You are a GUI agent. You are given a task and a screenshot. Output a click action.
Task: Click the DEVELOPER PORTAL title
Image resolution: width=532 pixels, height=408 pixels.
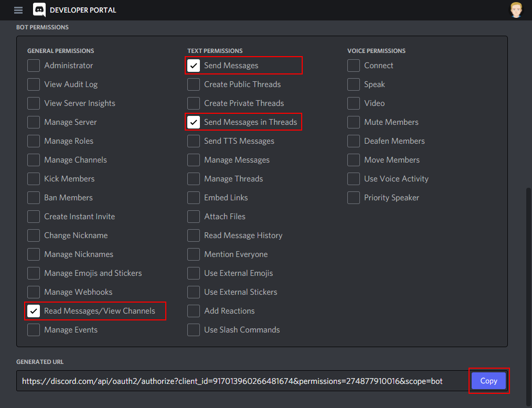pyautogui.click(x=83, y=10)
